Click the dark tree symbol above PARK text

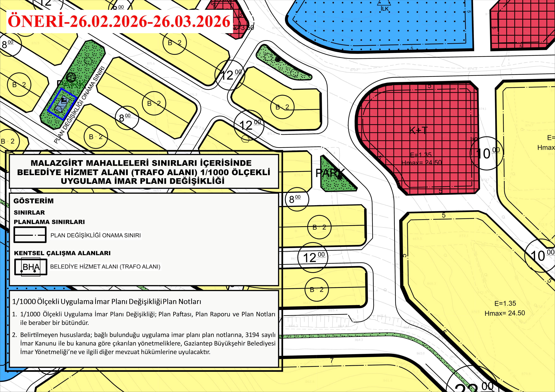pos(71,77)
